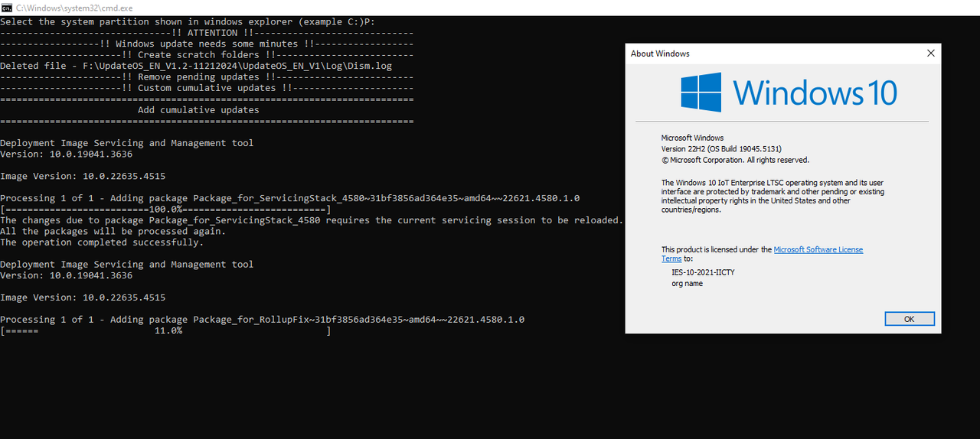Click the 'Add cumulative updates' heading text
Image resolution: width=980 pixels, height=439 pixels.
[x=198, y=110]
